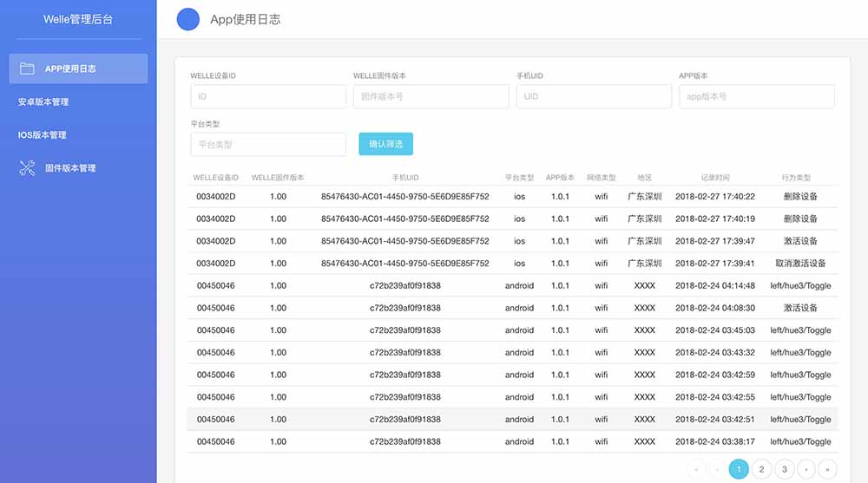Click the wrench tools icon for 固件版本管理

pos(27,168)
